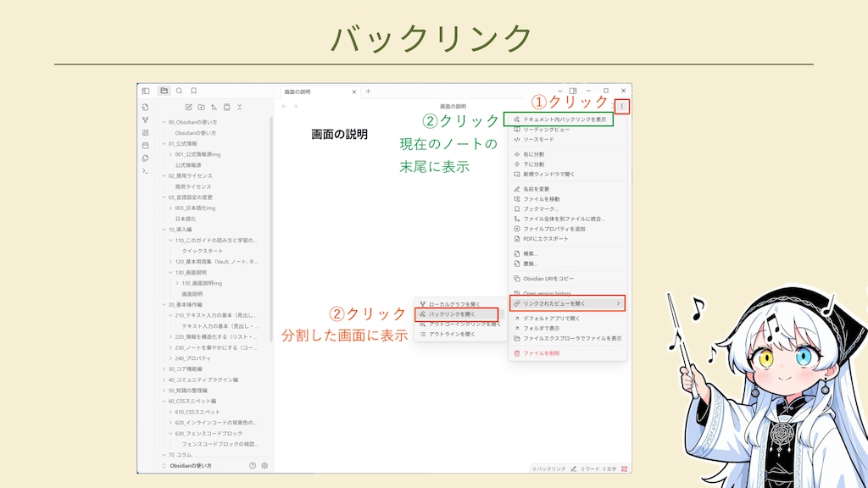The width and height of the screenshot is (868, 488).
Task: Expand the 30_コア機能編 folder
Action: 164,369
